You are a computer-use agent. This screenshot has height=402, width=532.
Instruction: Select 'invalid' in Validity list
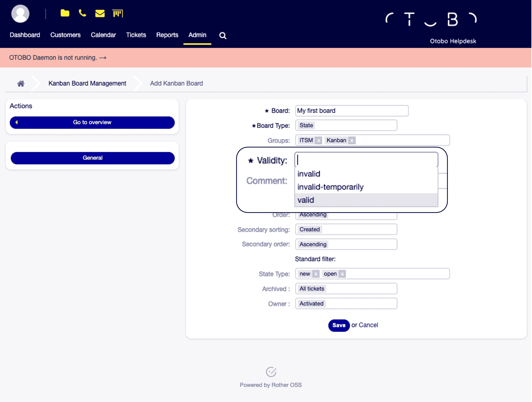[366, 174]
